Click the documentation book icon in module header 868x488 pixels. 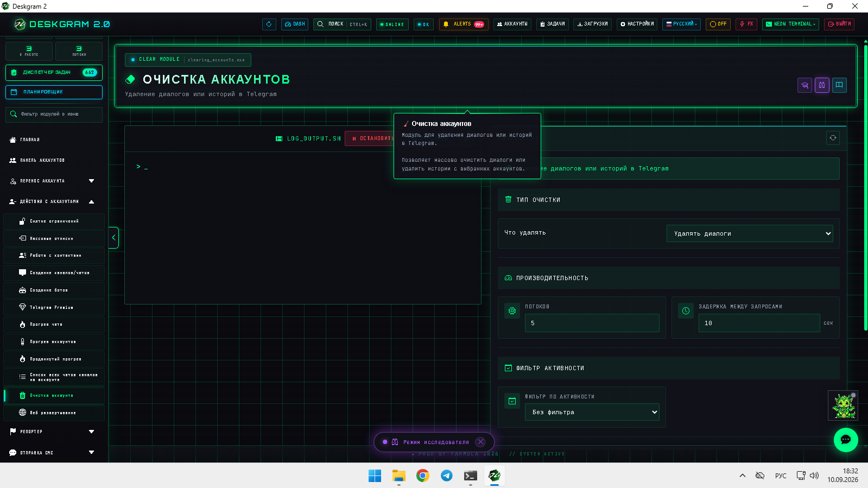coord(839,85)
